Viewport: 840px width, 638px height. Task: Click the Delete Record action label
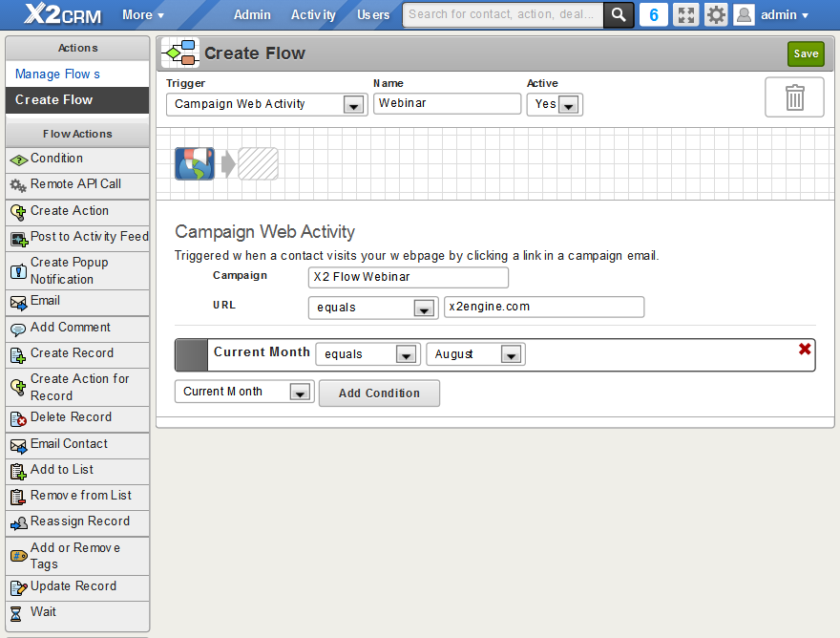[71, 416]
